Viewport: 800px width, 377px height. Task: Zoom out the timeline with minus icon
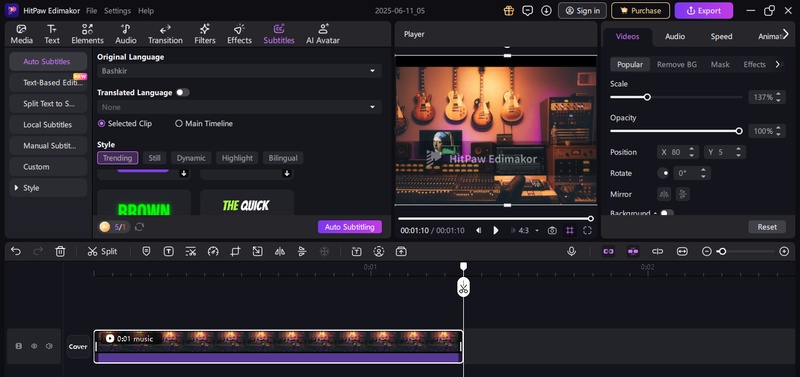pyautogui.click(x=707, y=251)
